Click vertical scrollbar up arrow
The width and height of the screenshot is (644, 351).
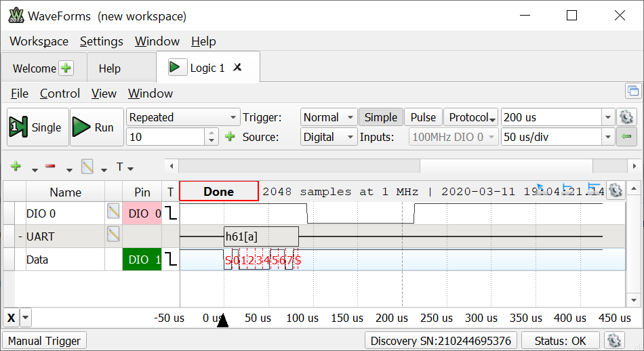tap(634, 188)
